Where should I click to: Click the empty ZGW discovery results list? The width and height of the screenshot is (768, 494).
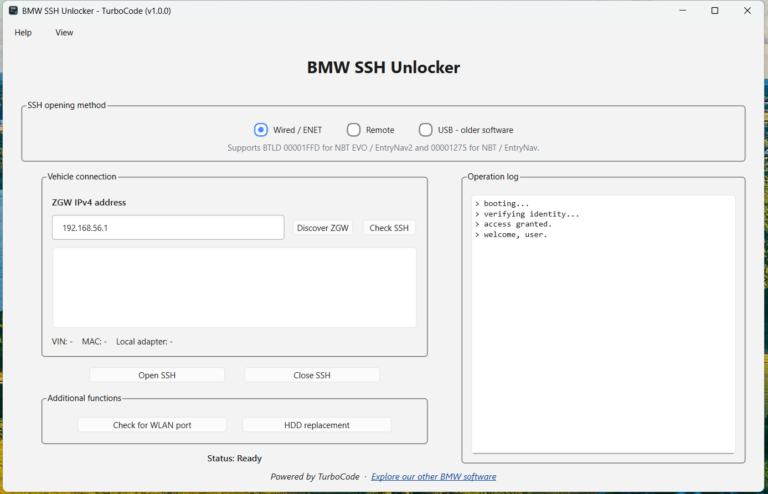235,287
